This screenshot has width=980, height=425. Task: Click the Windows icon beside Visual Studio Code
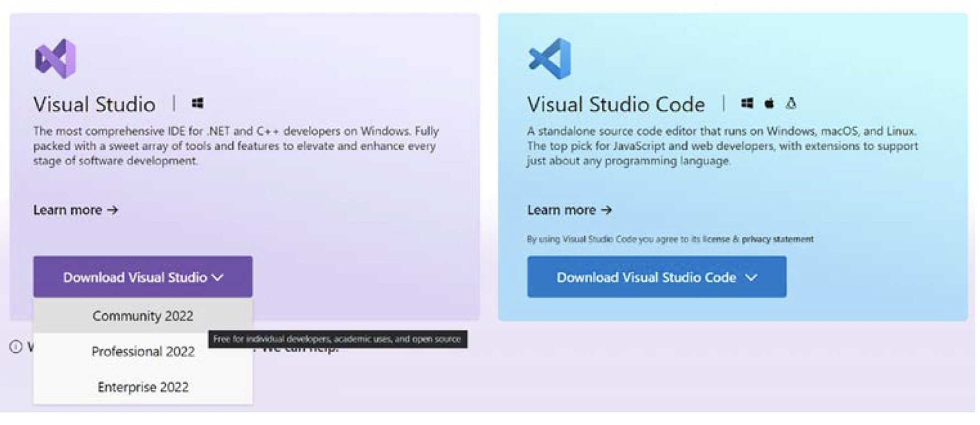click(x=747, y=103)
